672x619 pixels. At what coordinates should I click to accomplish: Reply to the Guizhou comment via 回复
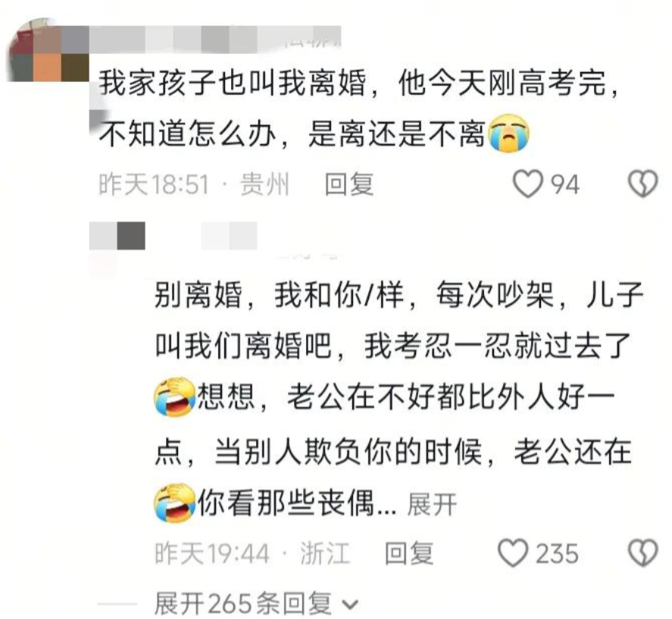click(349, 184)
